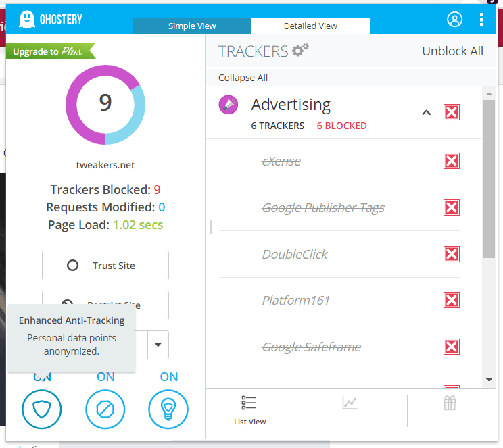
Task: Switch to Simple View tab
Action: 192,26
